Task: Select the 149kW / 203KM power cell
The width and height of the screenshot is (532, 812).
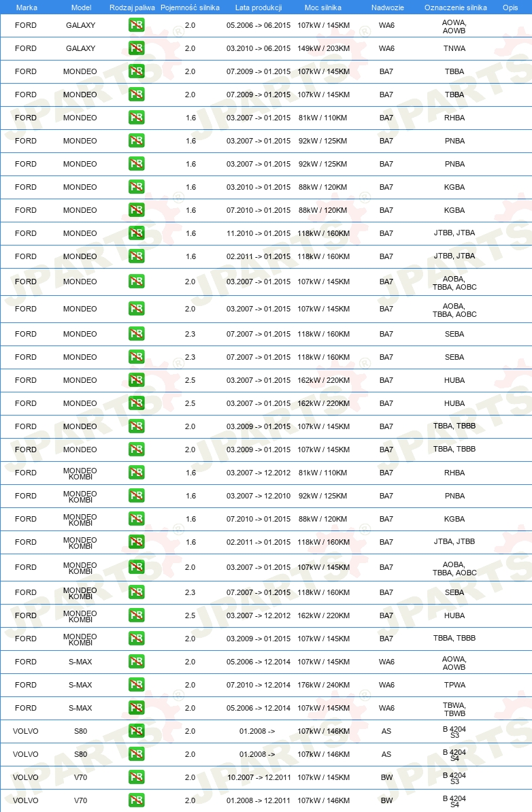Action: click(323, 48)
